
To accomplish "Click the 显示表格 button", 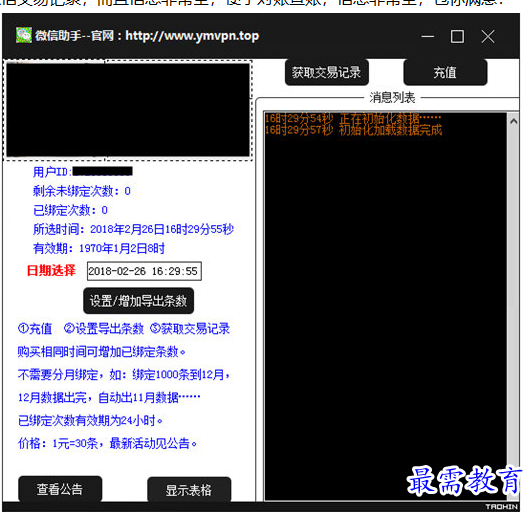I will coord(189,490).
